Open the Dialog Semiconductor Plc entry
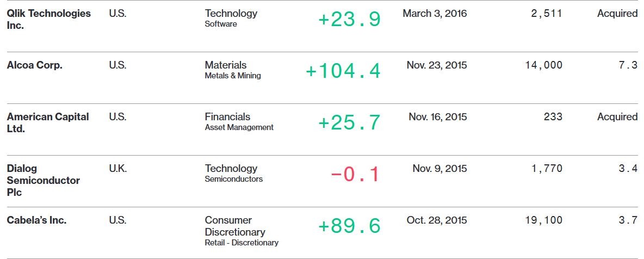This screenshot has height=259, width=644. pos(43,180)
